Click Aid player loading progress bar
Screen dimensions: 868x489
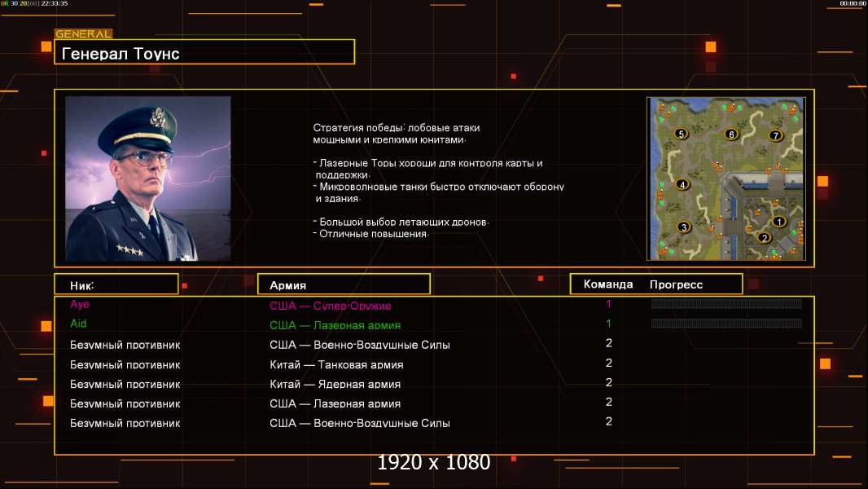726,324
